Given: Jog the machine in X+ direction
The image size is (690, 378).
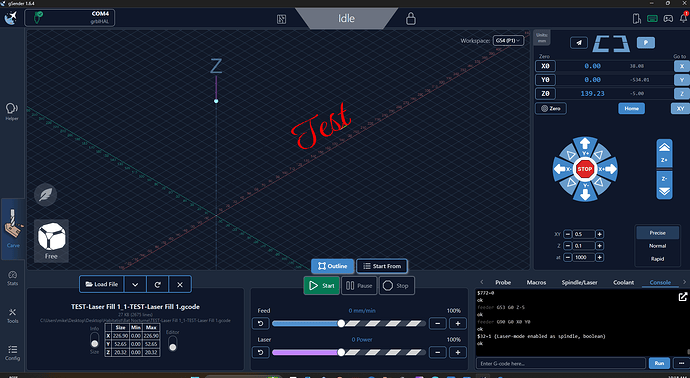Looking at the screenshot, I should point(608,169).
